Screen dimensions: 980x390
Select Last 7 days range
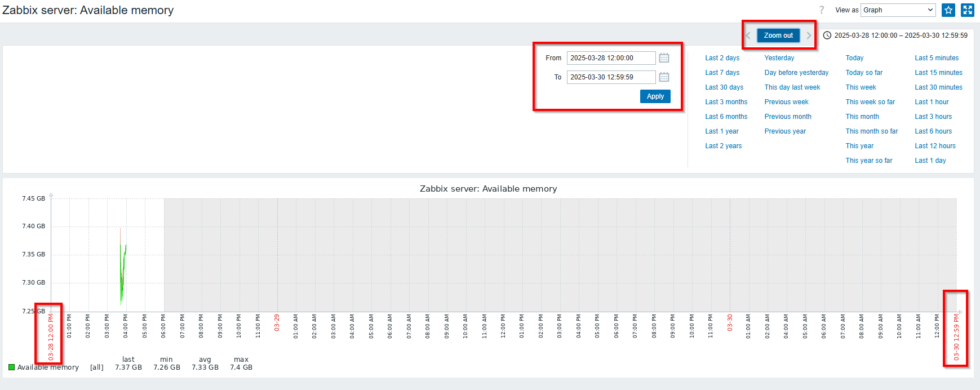coord(722,73)
